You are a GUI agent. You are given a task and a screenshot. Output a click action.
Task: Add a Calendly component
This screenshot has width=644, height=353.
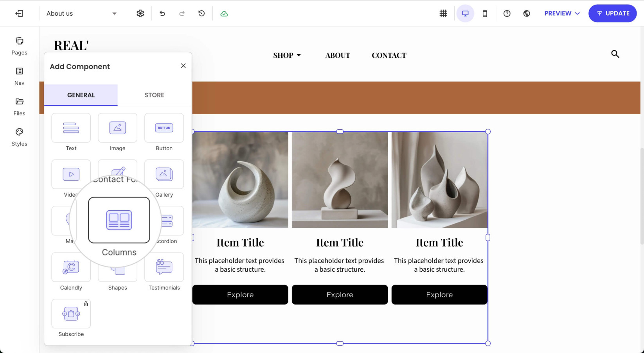coord(71,267)
